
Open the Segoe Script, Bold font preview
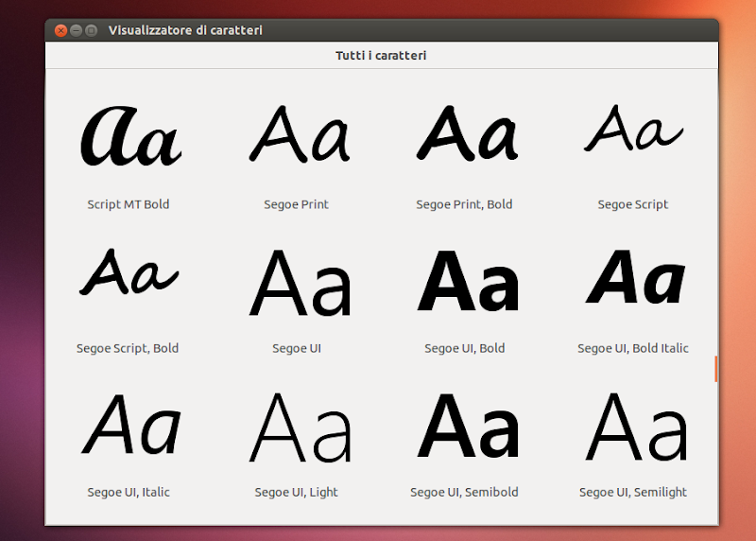[129, 271]
